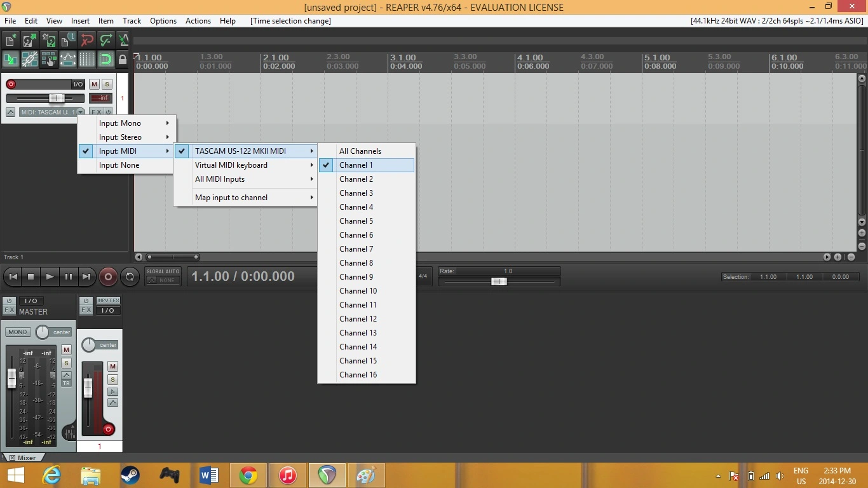Expand TASCAM US-122 MKII MIDI submenu
This screenshot has width=868, height=488.
pyautogui.click(x=246, y=151)
